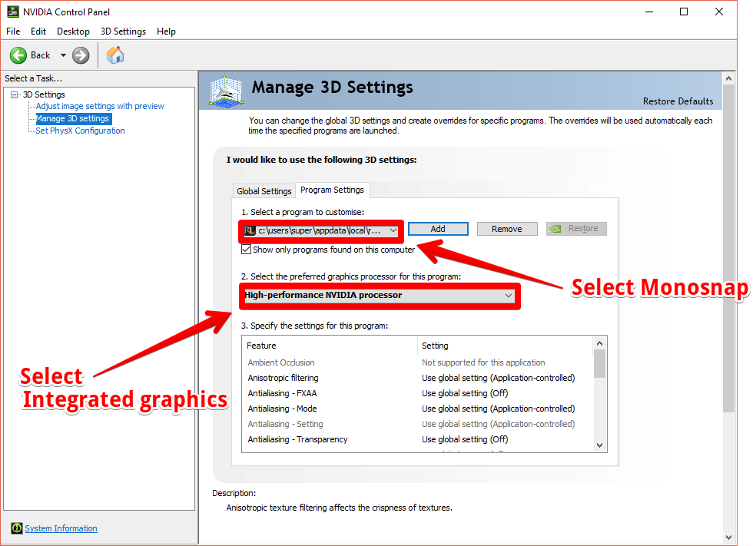This screenshot has height=546, width=756.
Task: Select the 3D Settings tree root label
Action: (44, 94)
